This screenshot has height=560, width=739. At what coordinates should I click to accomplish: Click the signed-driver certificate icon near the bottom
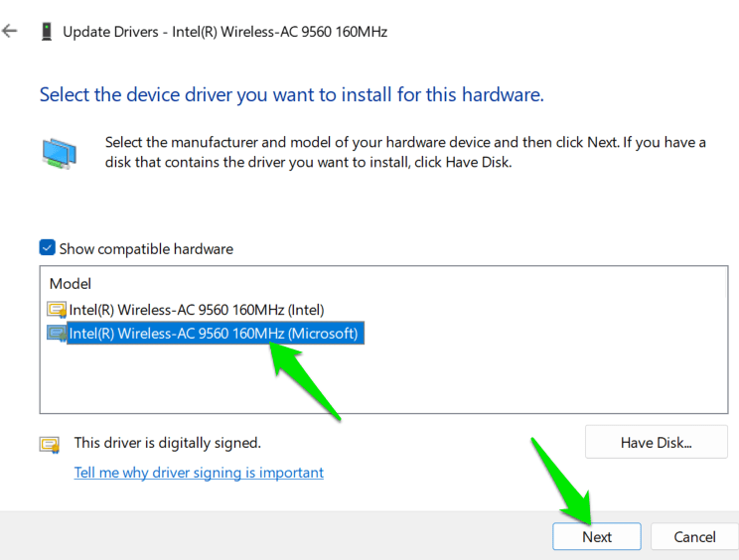[x=50, y=445]
